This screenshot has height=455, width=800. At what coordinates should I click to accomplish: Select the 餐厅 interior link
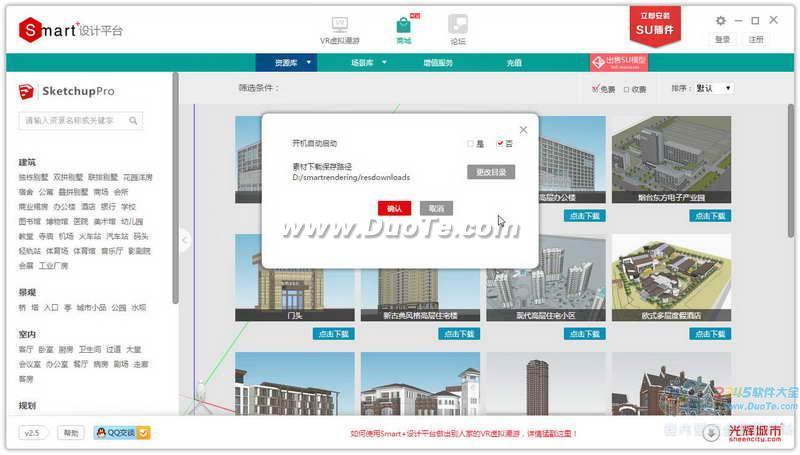tap(80, 365)
